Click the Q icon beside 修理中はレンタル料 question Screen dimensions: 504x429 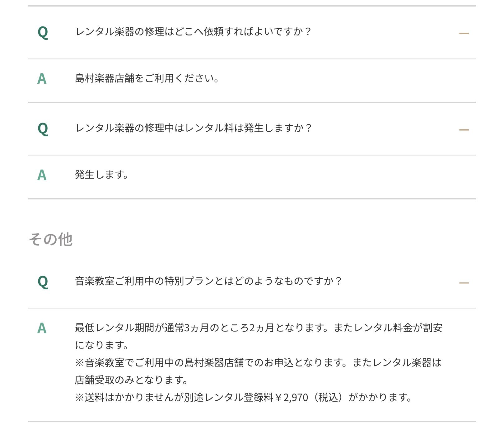(43, 129)
